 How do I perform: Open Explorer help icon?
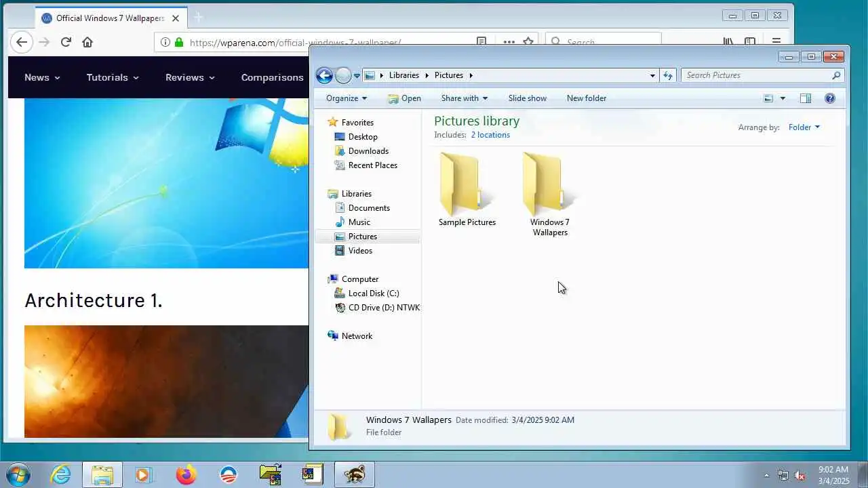[x=830, y=98]
